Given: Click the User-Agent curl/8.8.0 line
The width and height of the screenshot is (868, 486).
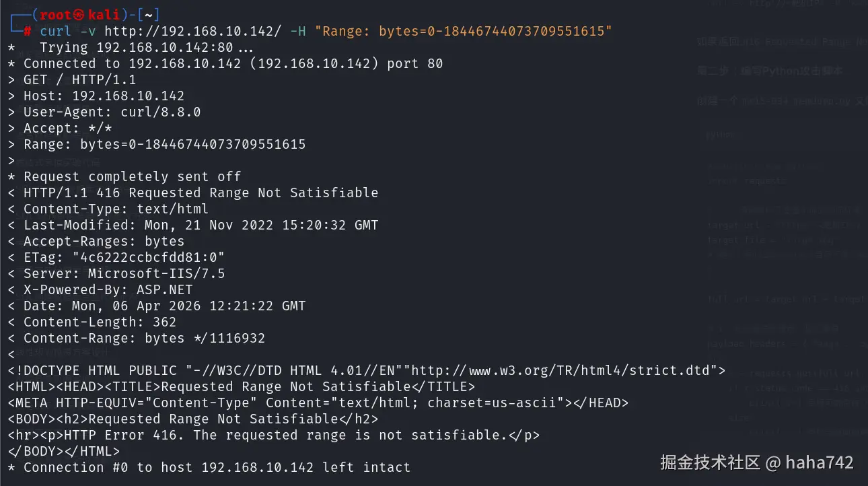Looking at the screenshot, I should click(x=112, y=112).
